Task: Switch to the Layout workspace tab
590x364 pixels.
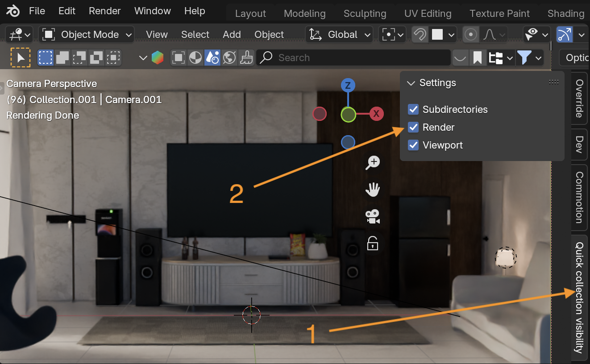Action: [x=250, y=13]
